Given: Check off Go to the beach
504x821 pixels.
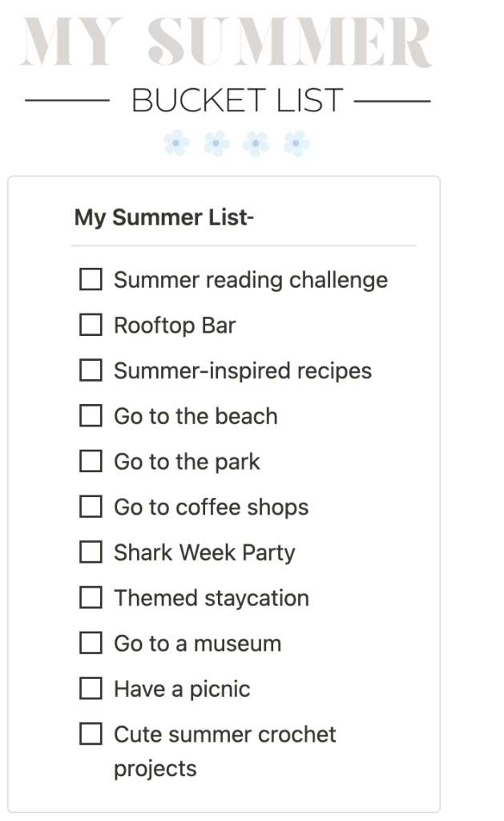Looking at the screenshot, I should 91,416.
